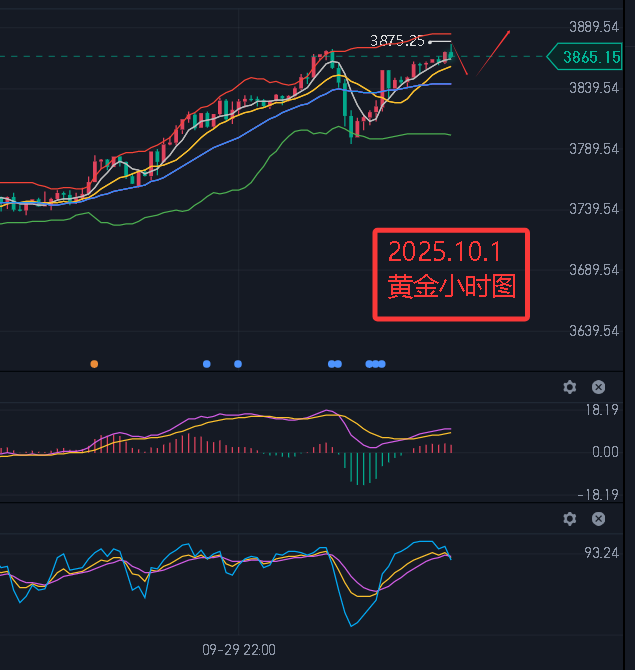Click the rightmost cluster of blue dots

[x=375, y=364]
